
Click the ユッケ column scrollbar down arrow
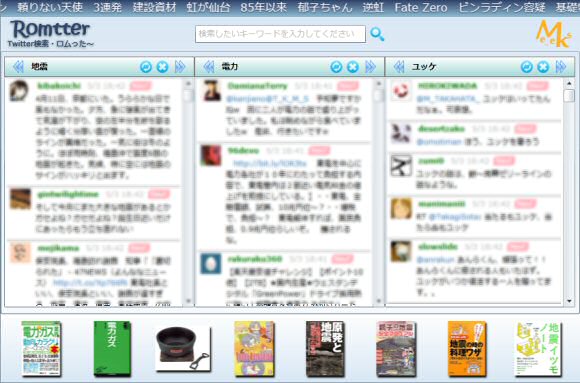coord(569,301)
